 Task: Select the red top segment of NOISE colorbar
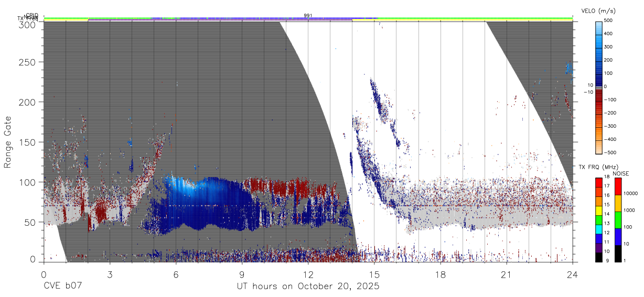pos(618,186)
